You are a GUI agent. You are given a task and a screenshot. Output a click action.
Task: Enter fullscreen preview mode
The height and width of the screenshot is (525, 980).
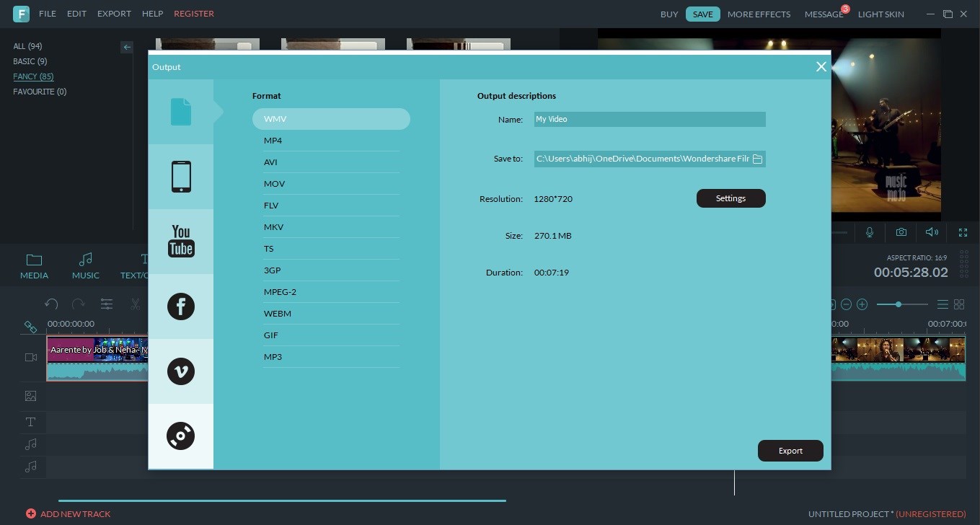tap(963, 232)
